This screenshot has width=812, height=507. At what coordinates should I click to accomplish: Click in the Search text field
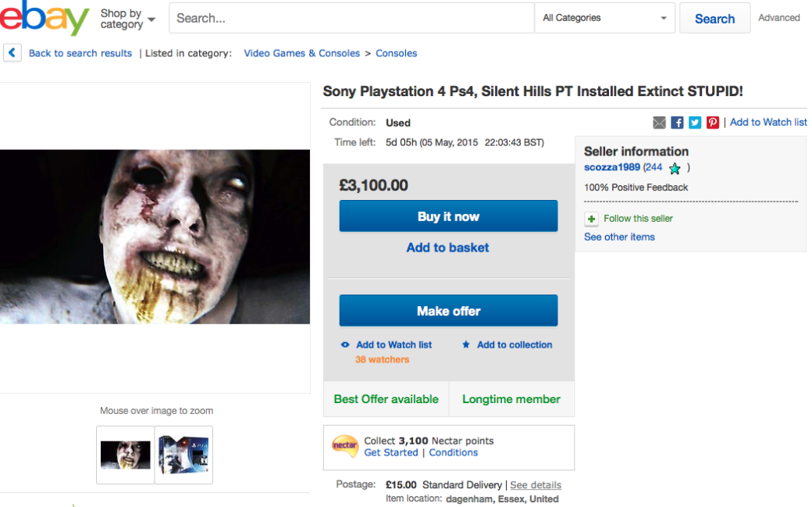pos(351,18)
